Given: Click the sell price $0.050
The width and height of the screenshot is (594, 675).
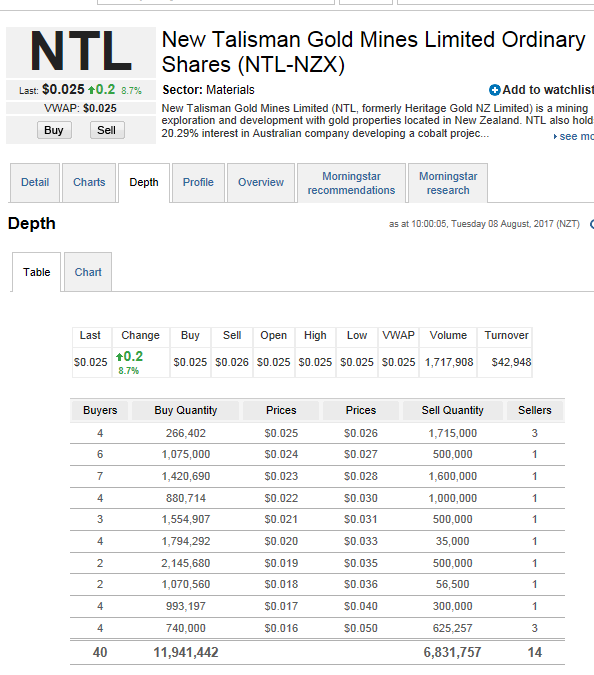Looking at the screenshot, I should pyautogui.click(x=361, y=629).
